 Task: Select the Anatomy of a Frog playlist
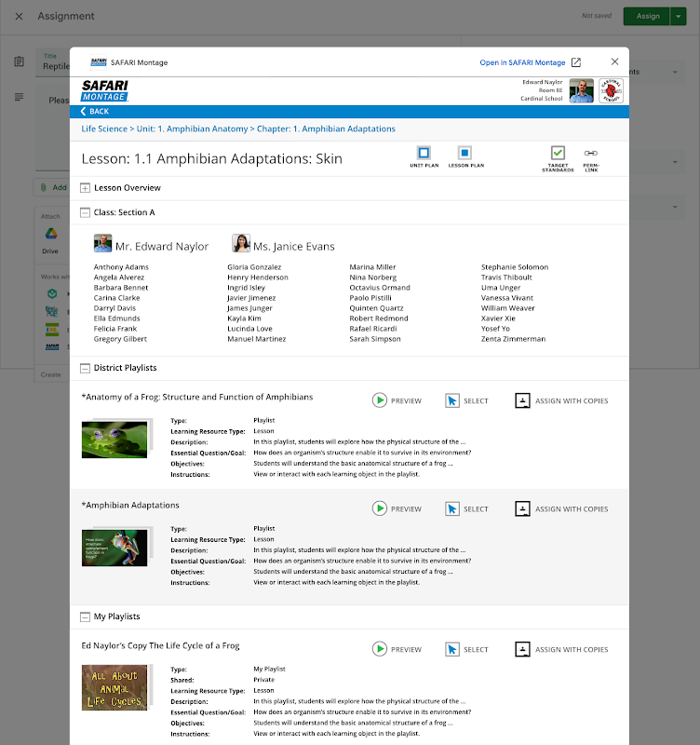pos(466,400)
